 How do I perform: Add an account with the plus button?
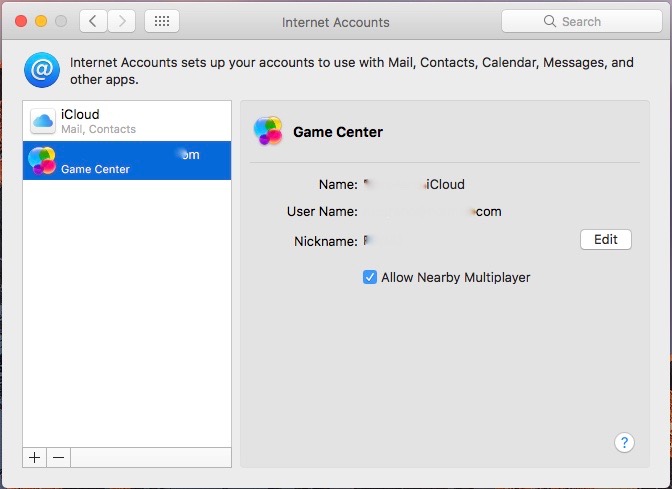pos(35,458)
